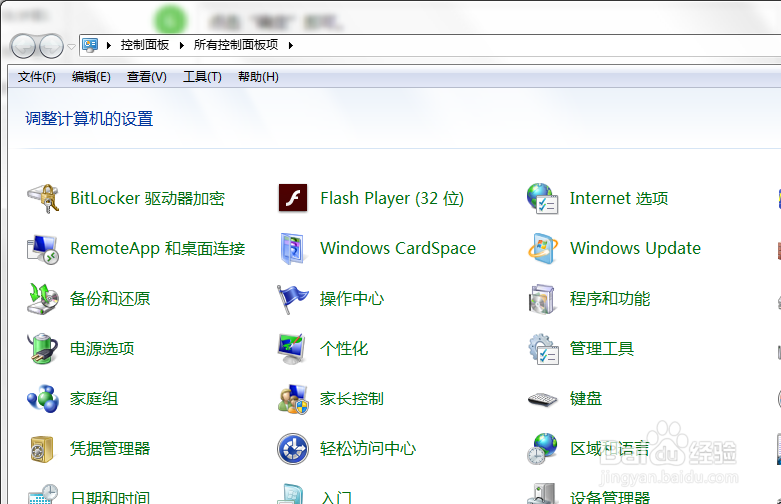This screenshot has width=781, height=504.
Task: Expand arrow before 控制面板 breadcrumb
Action: tap(109, 45)
